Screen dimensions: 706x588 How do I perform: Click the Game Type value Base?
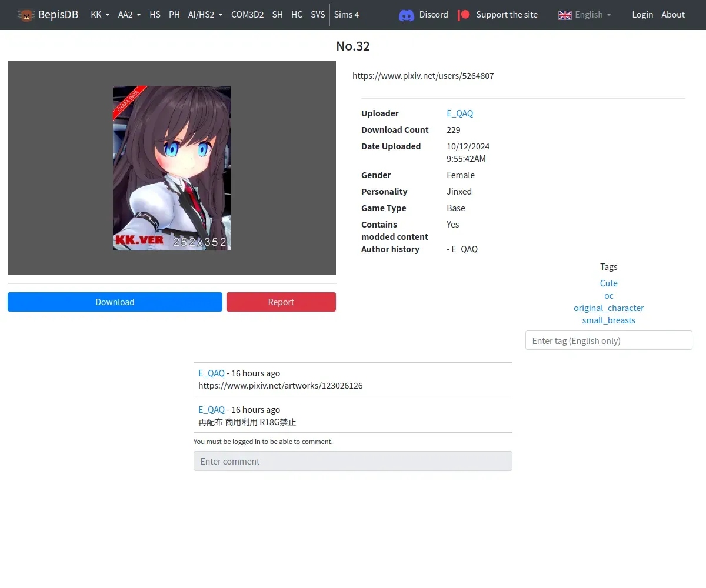click(456, 208)
